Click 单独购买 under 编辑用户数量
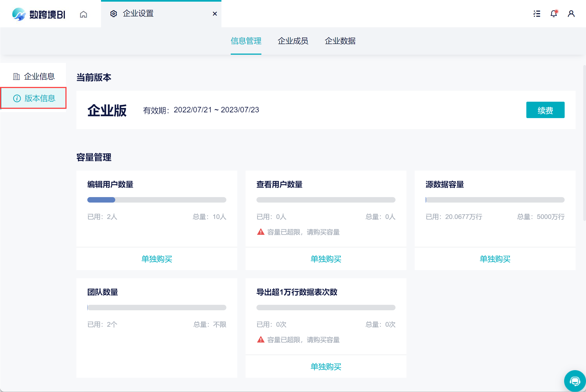Image resolution: width=586 pixels, height=392 pixels. [157, 259]
